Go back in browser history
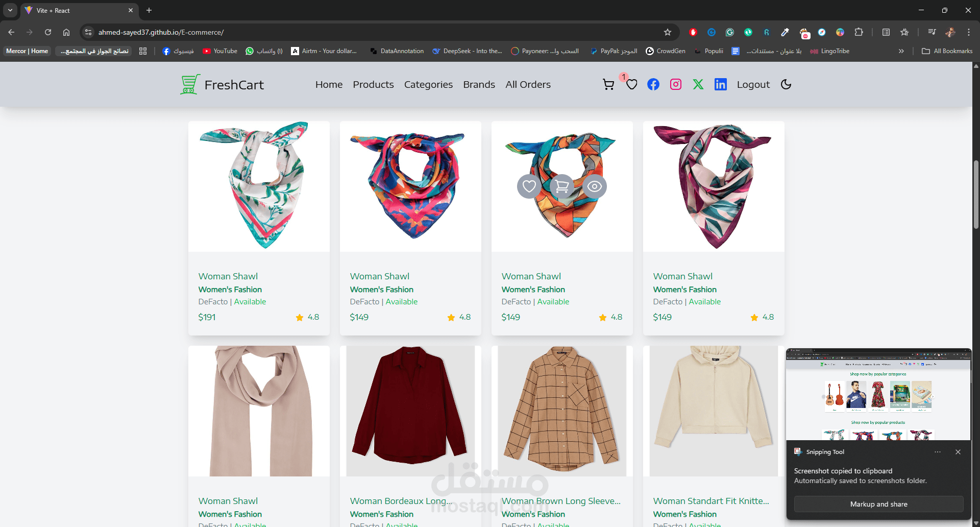The width and height of the screenshot is (980, 527). pyautogui.click(x=11, y=32)
